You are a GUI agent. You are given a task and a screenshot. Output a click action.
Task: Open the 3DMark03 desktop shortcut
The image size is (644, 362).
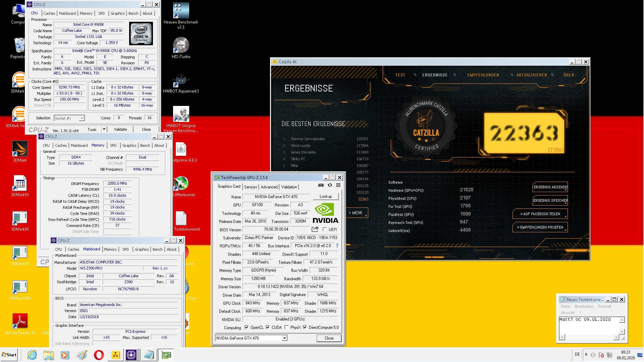coord(20,186)
